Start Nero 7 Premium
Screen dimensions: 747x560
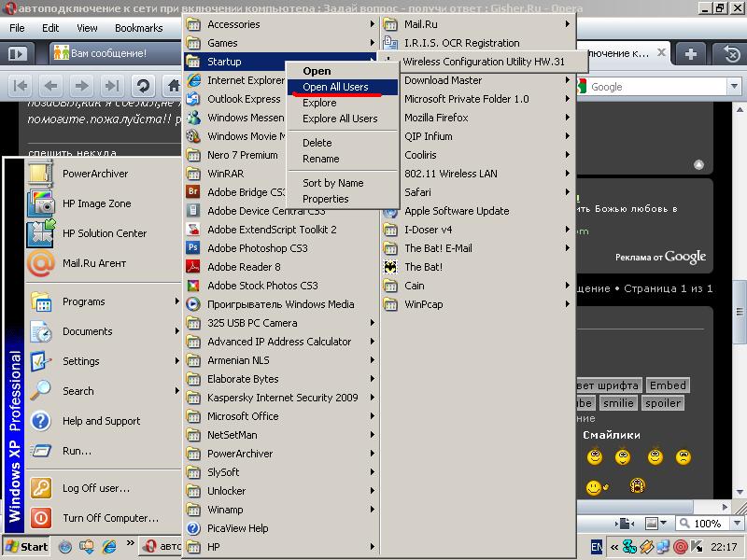[242, 155]
